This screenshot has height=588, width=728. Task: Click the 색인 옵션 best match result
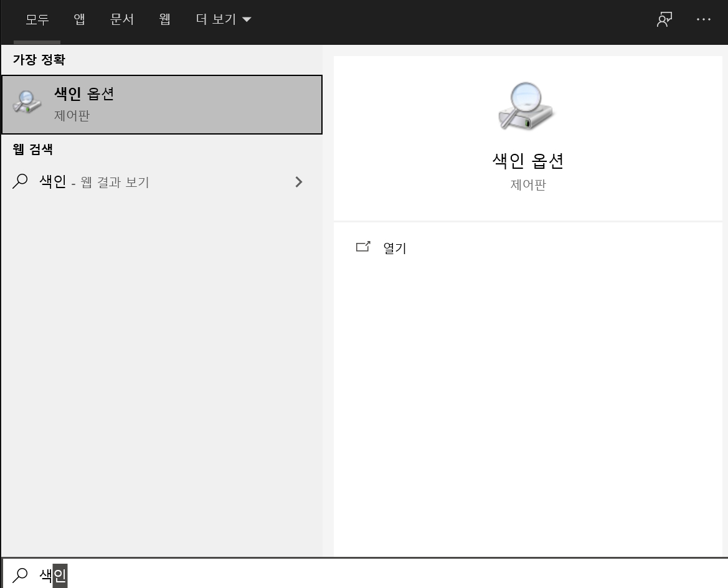(161, 105)
